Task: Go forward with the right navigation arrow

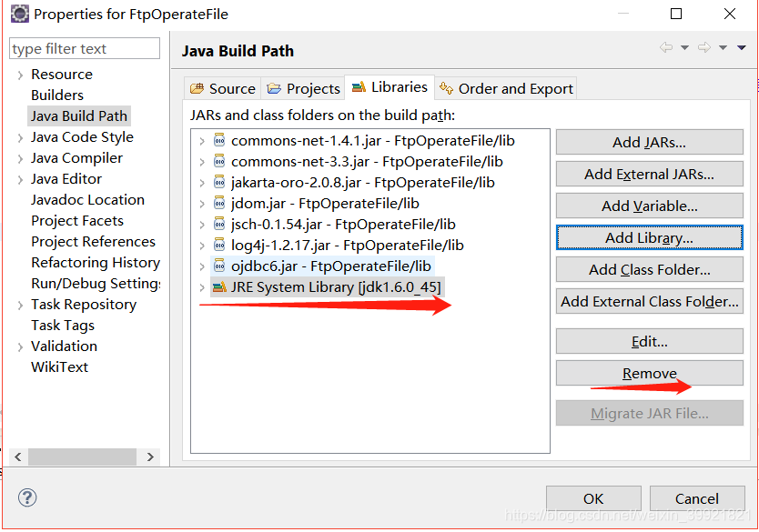Action: [x=704, y=47]
